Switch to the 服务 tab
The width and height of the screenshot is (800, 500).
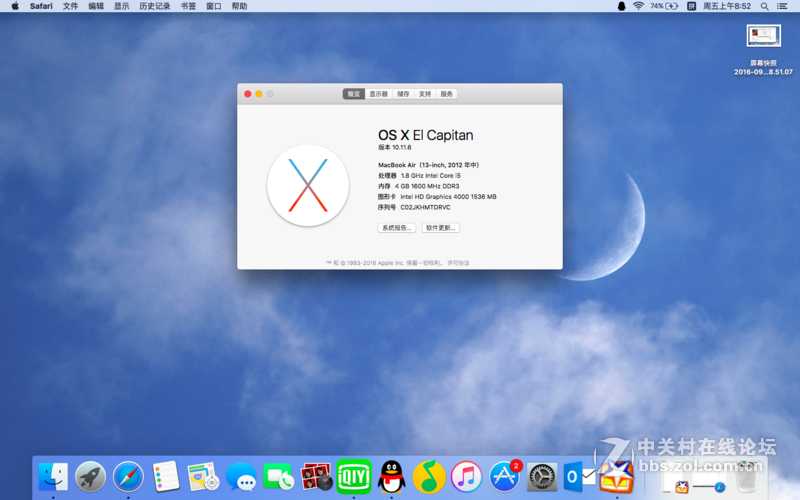pos(446,94)
